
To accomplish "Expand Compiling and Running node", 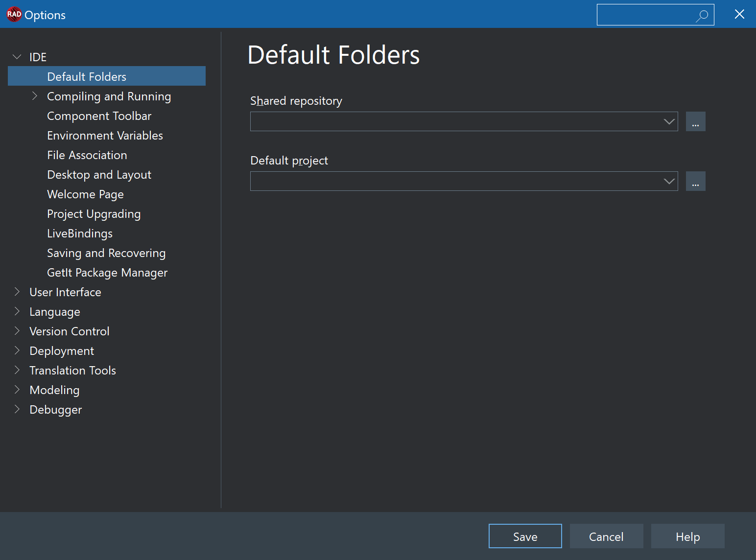I will pyautogui.click(x=35, y=96).
